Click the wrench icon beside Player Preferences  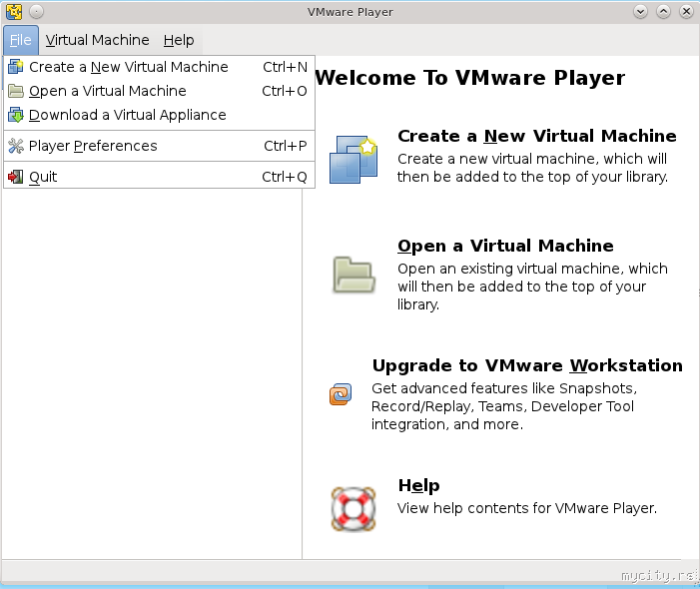point(16,146)
